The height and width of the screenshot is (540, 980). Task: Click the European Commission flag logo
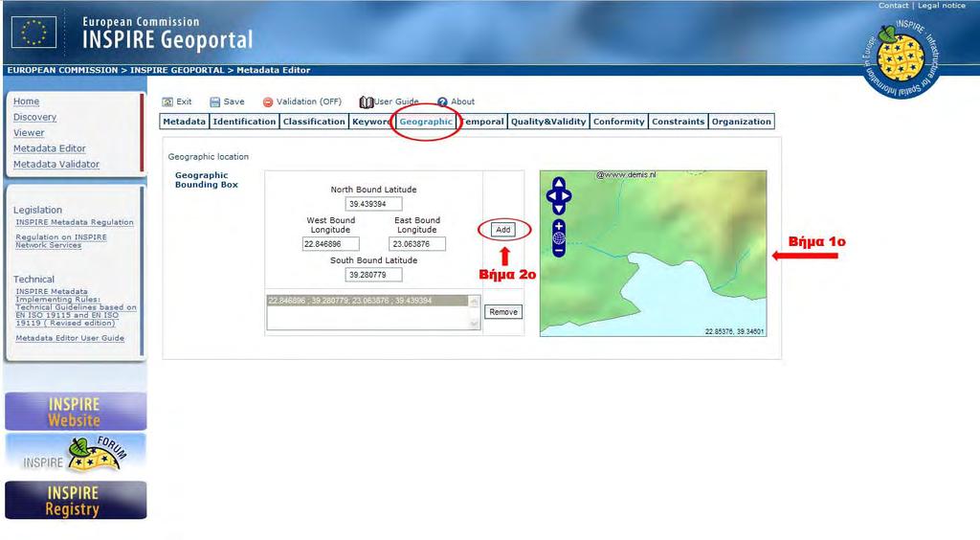coord(33,32)
